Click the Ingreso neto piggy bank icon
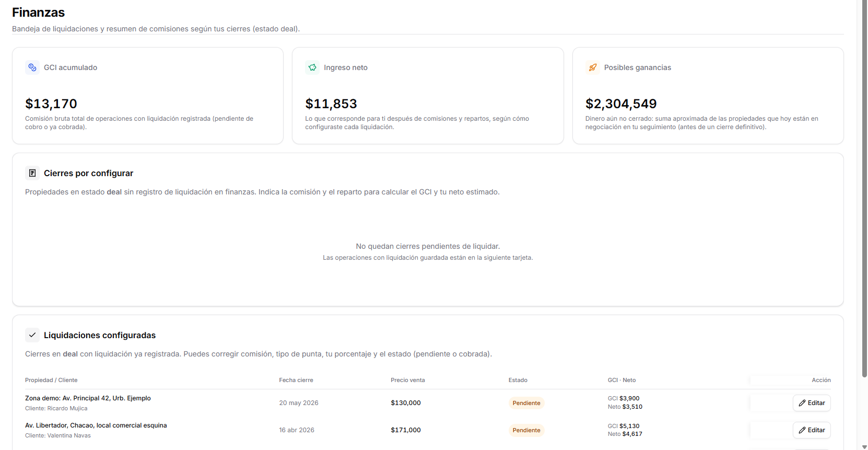The height and width of the screenshot is (450, 868). [x=312, y=67]
